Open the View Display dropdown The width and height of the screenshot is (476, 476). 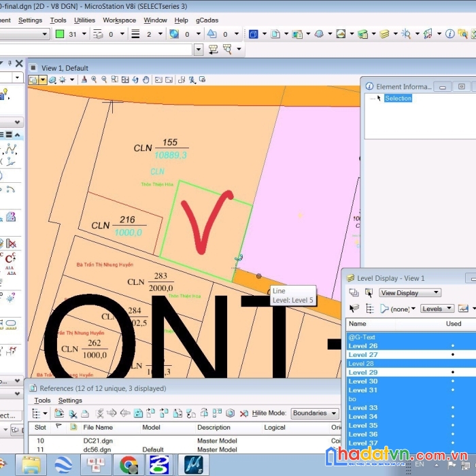pyautogui.click(x=410, y=293)
